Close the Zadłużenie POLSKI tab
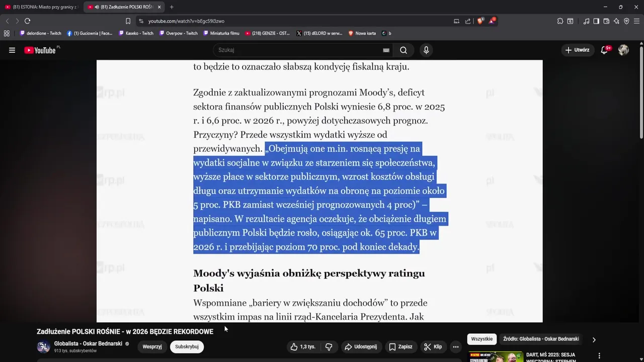644x362 pixels. [x=159, y=7]
